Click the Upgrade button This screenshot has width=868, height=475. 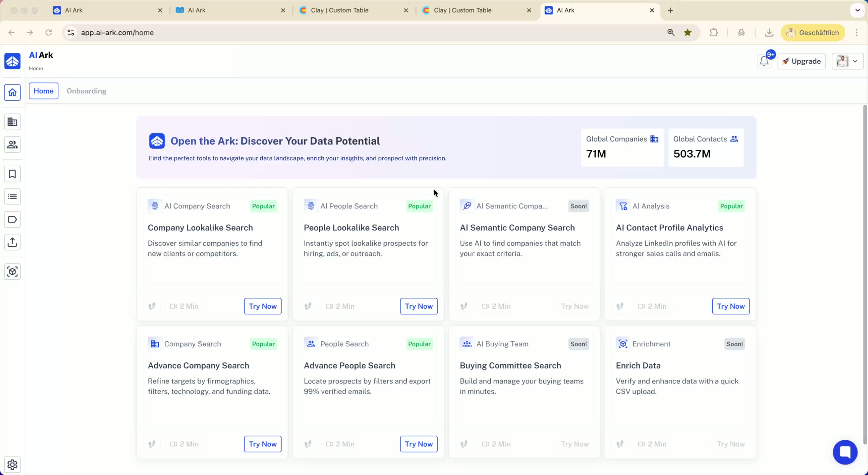[801, 61]
